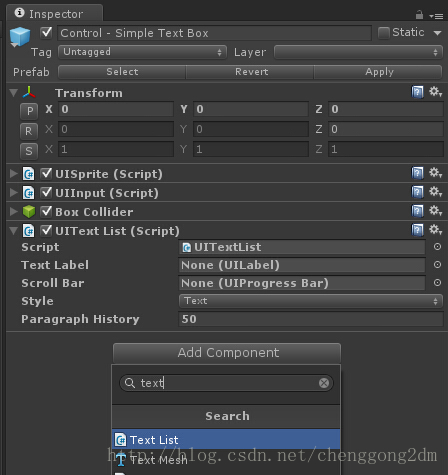Viewport: 448px width, 475px height.
Task: Choose Text Mesh from search results
Action: 226,460
